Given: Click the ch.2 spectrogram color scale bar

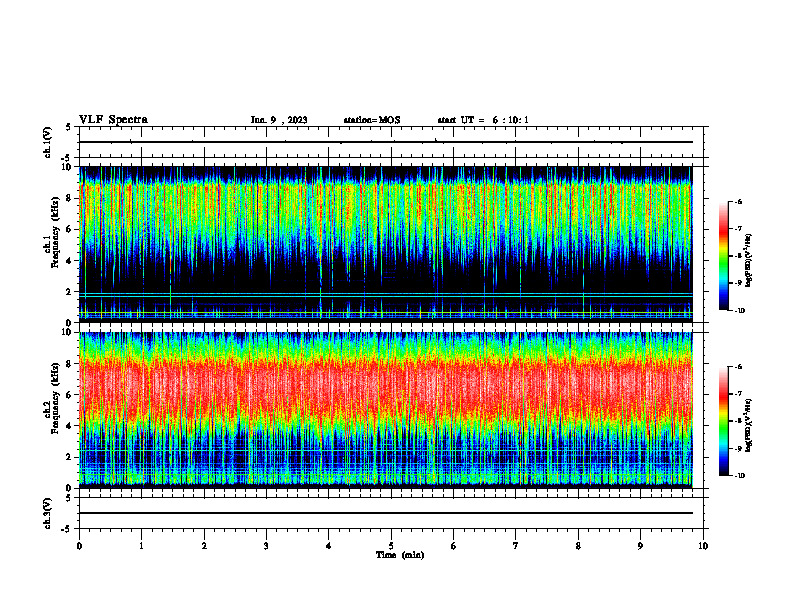Looking at the screenshot, I should (724, 421).
